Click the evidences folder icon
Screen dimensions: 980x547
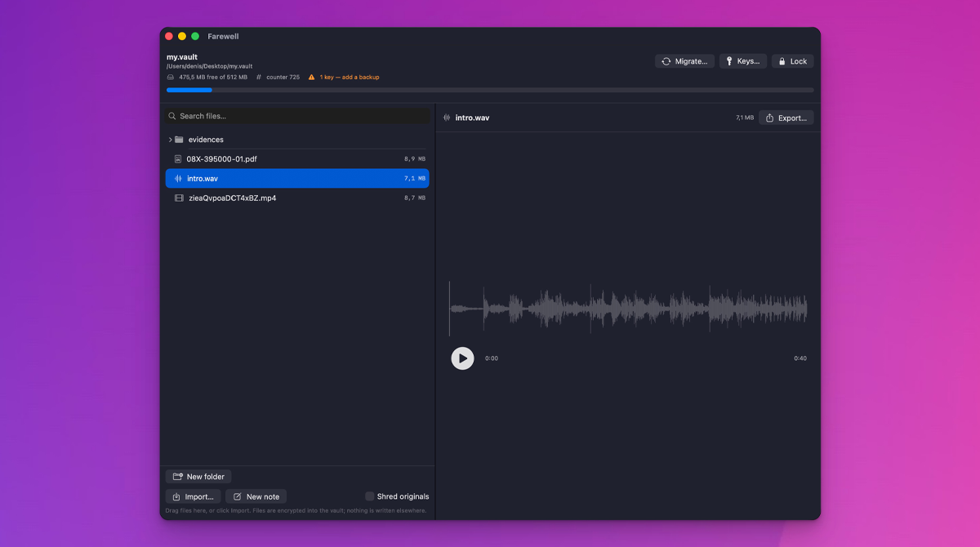pyautogui.click(x=179, y=140)
